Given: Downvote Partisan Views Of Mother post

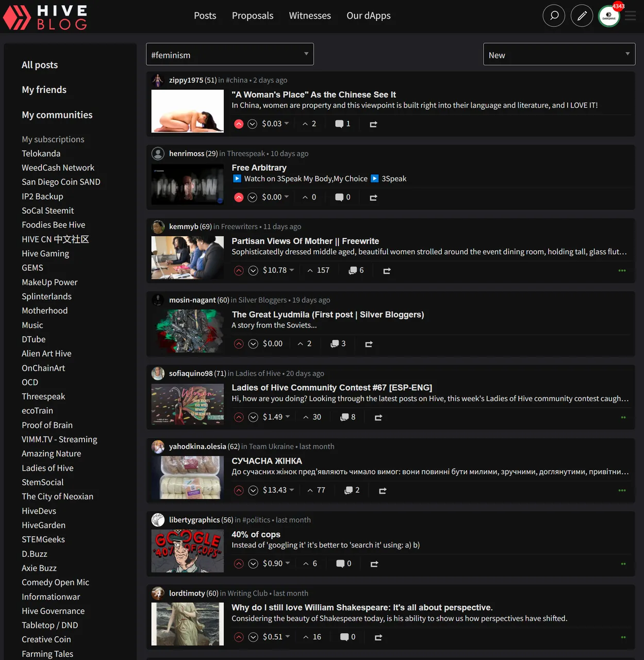Looking at the screenshot, I should click(x=253, y=270).
